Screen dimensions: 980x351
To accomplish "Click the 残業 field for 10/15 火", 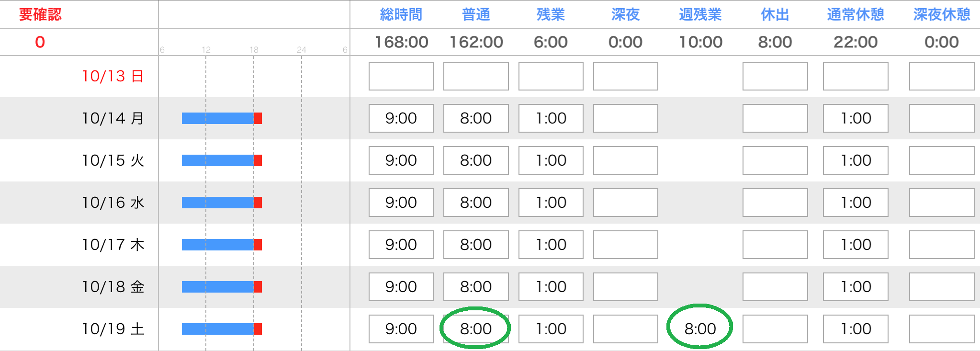I will point(551,160).
